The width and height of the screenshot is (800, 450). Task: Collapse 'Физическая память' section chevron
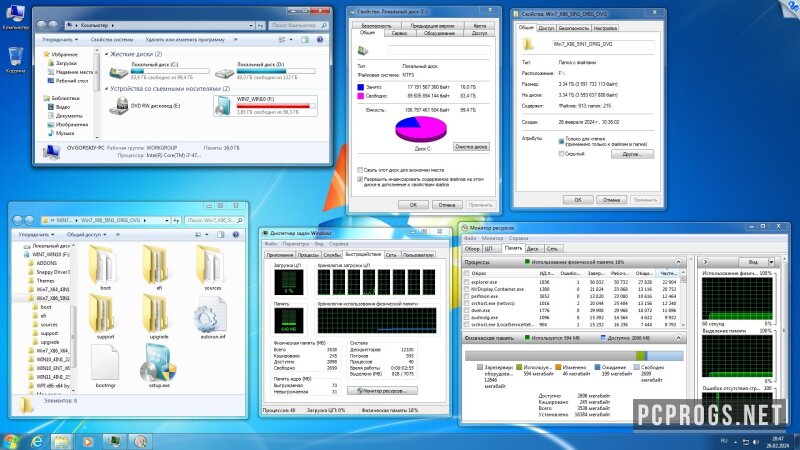pyautogui.click(x=678, y=338)
